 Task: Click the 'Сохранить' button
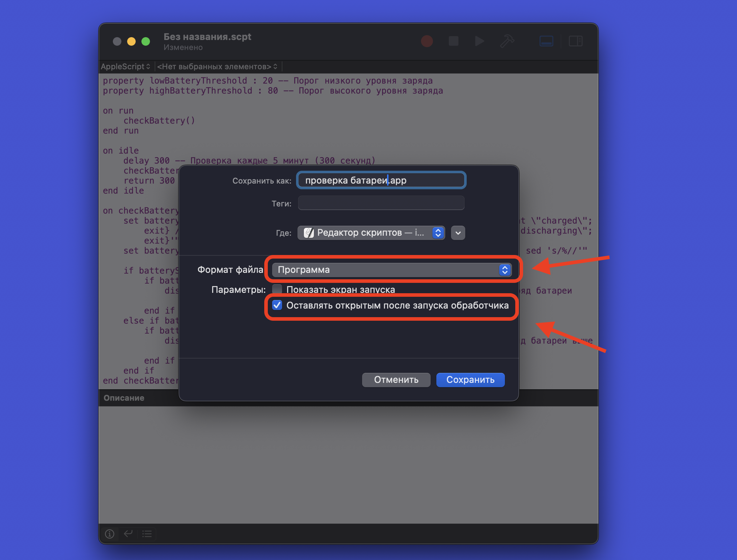[x=470, y=380]
